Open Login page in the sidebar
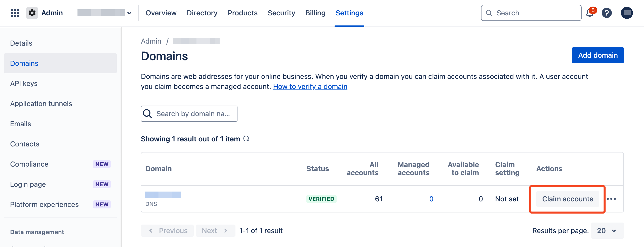Image resolution: width=644 pixels, height=247 pixels. [60, 184]
